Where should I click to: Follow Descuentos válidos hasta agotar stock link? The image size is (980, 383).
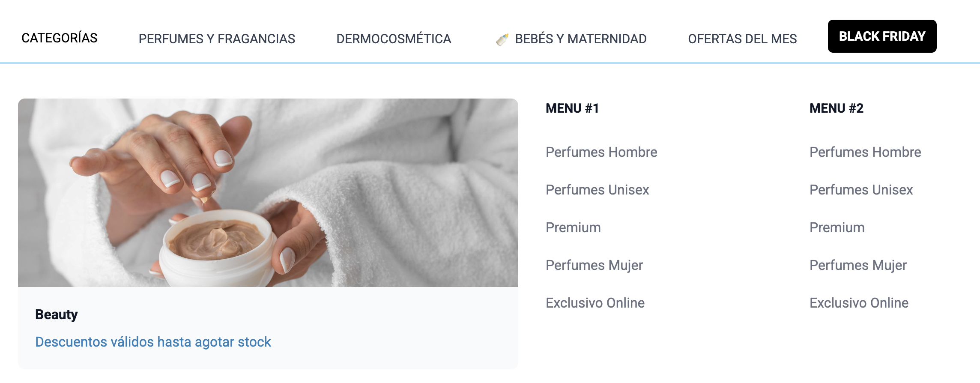point(153,342)
